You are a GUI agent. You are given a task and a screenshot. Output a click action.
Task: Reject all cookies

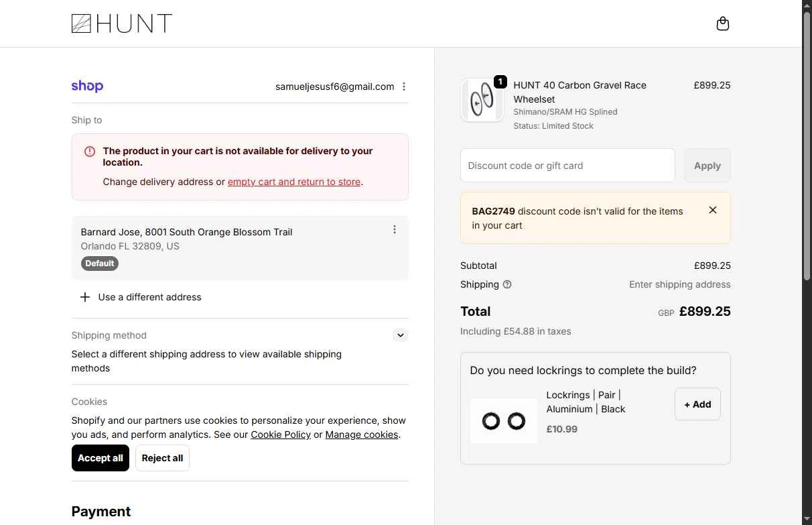pos(162,458)
